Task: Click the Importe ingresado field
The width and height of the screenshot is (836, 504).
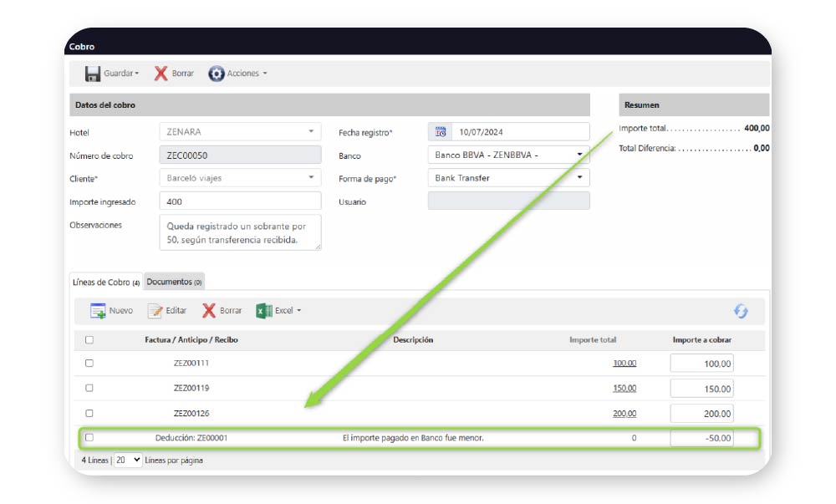Action: (240, 201)
